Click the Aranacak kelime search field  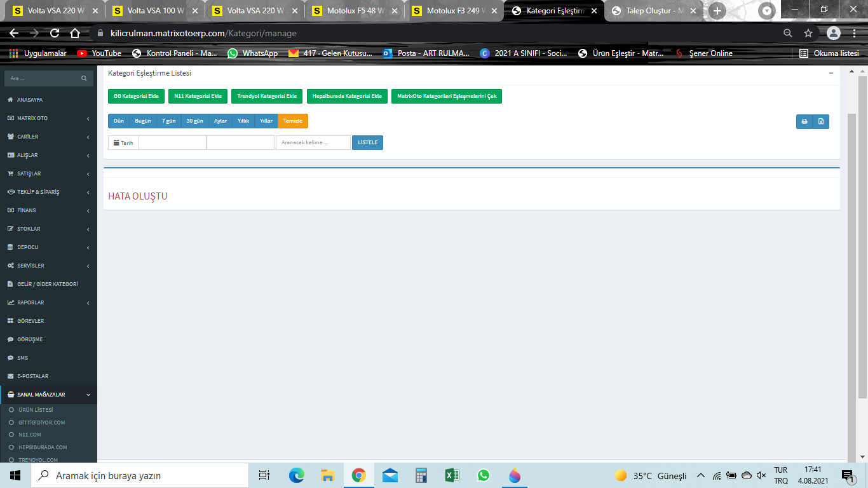pyautogui.click(x=313, y=142)
